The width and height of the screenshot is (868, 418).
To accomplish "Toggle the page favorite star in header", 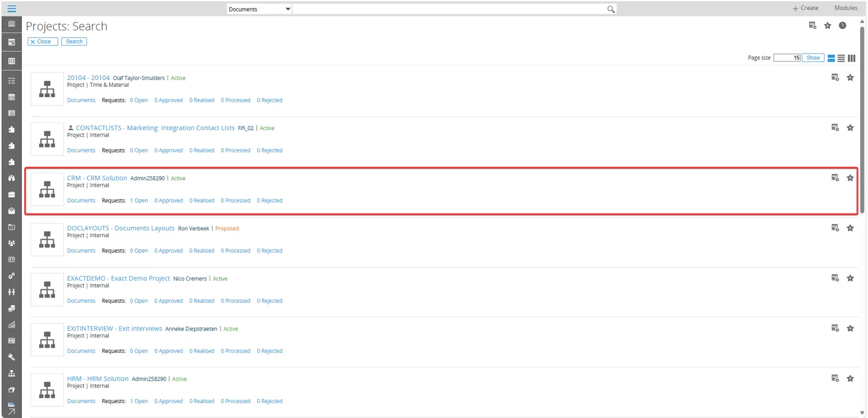I will click(x=828, y=26).
